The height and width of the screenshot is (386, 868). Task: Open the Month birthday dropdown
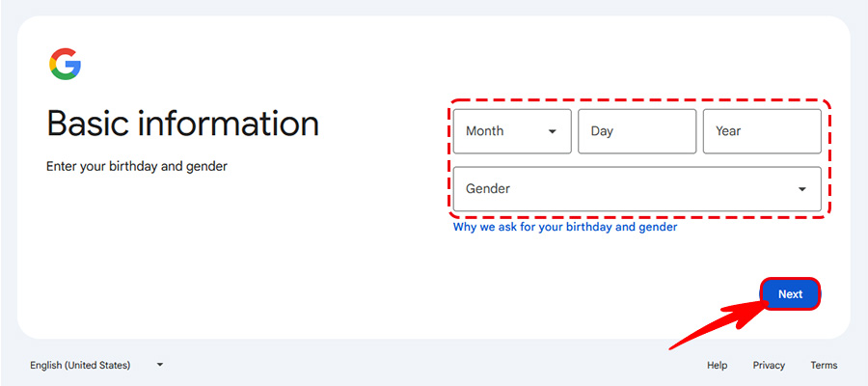click(512, 131)
